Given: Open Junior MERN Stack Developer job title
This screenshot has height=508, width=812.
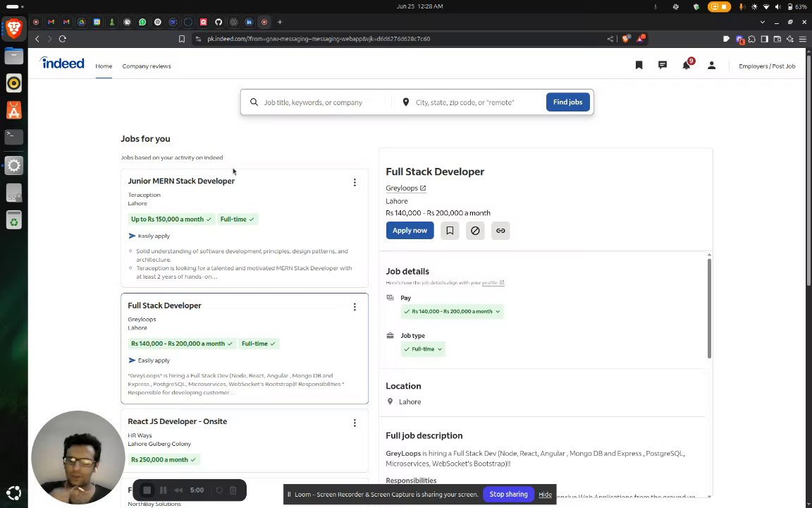Looking at the screenshot, I should click(x=181, y=181).
